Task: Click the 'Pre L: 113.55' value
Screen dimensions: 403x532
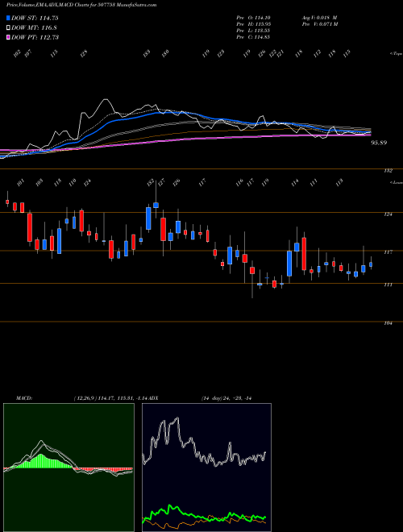Action: click(253, 31)
